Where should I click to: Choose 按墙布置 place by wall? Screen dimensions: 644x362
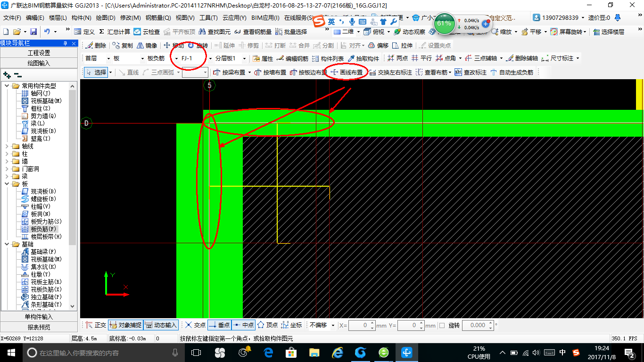coord(270,73)
